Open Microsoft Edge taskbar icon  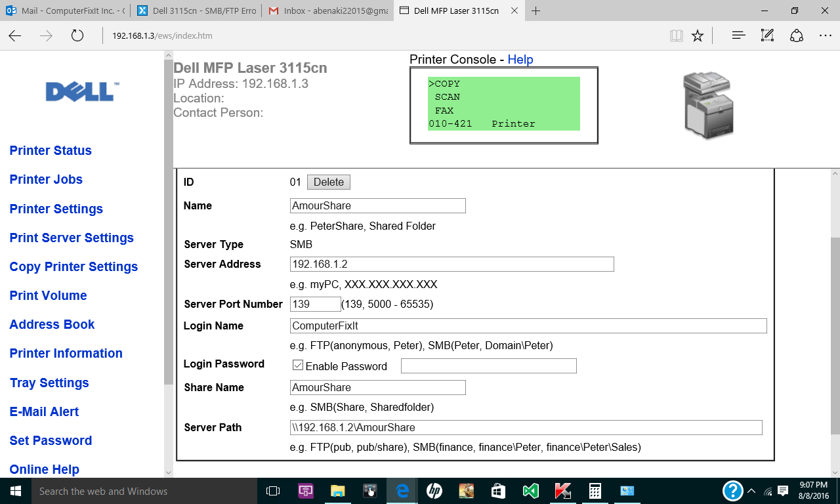click(402, 491)
